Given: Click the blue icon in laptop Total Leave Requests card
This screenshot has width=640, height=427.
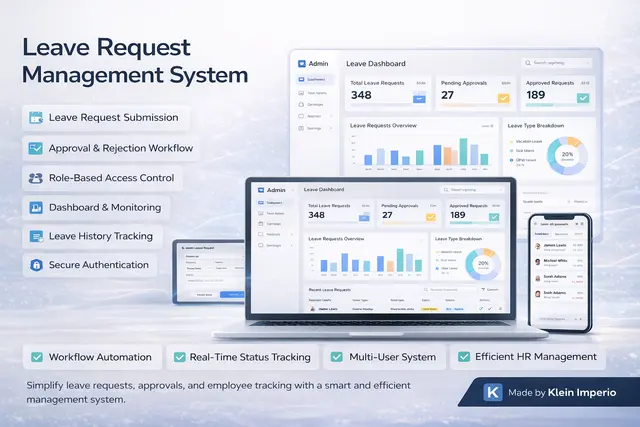Looking at the screenshot, I should pyautogui.click(x=364, y=217).
